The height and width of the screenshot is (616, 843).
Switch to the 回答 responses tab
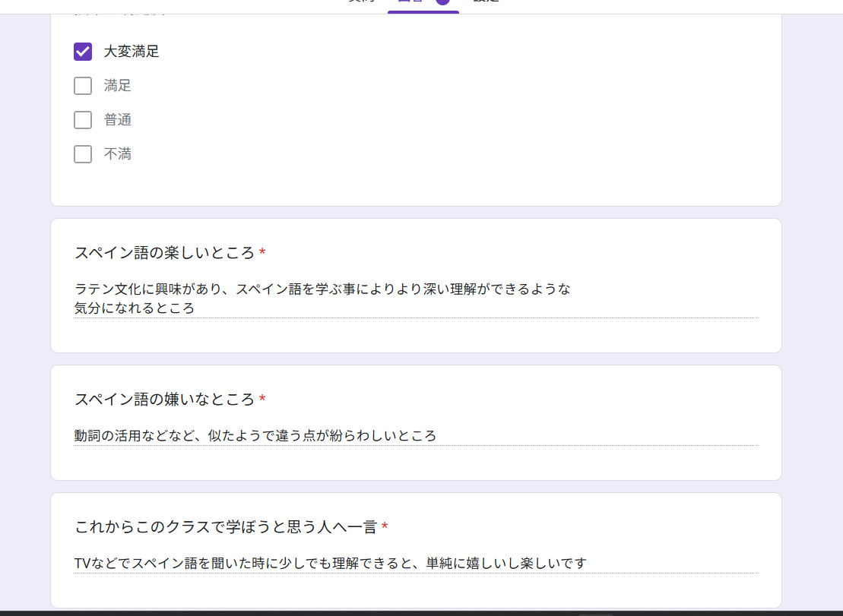click(x=410, y=2)
